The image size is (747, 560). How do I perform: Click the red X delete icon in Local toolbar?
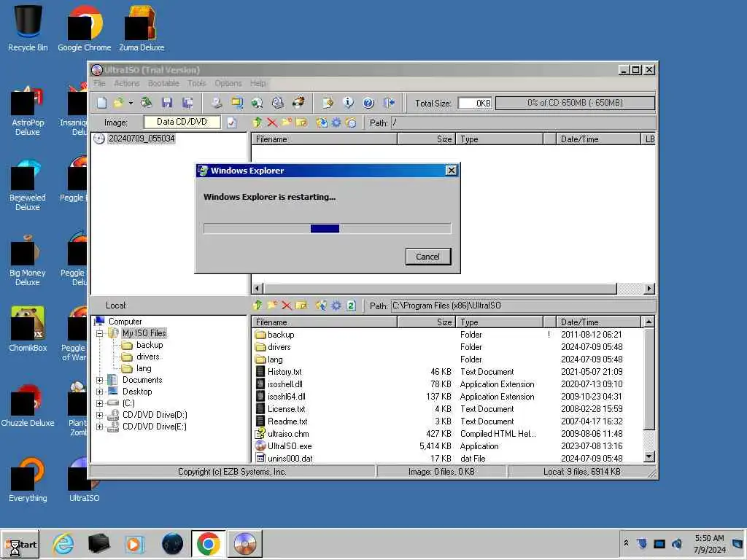pyautogui.click(x=286, y=306)
